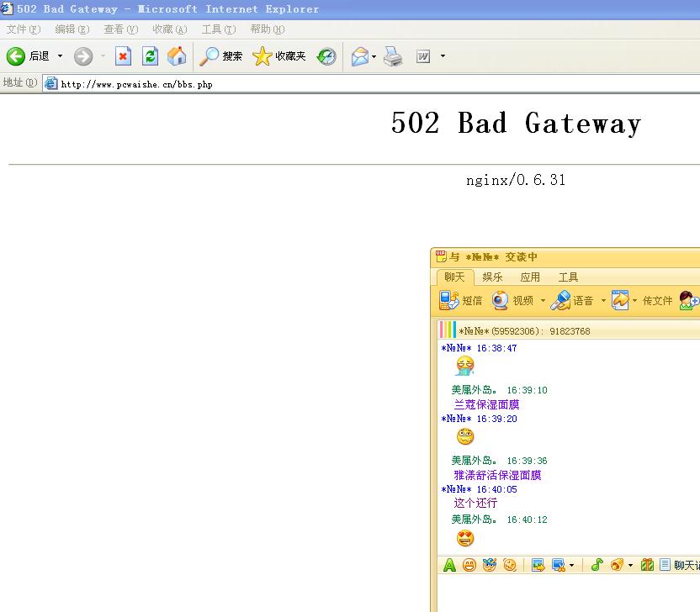Click the Word edit icon in toolbar
The width and height of the screenshot is (700, 612).
(x=422, y=56)
